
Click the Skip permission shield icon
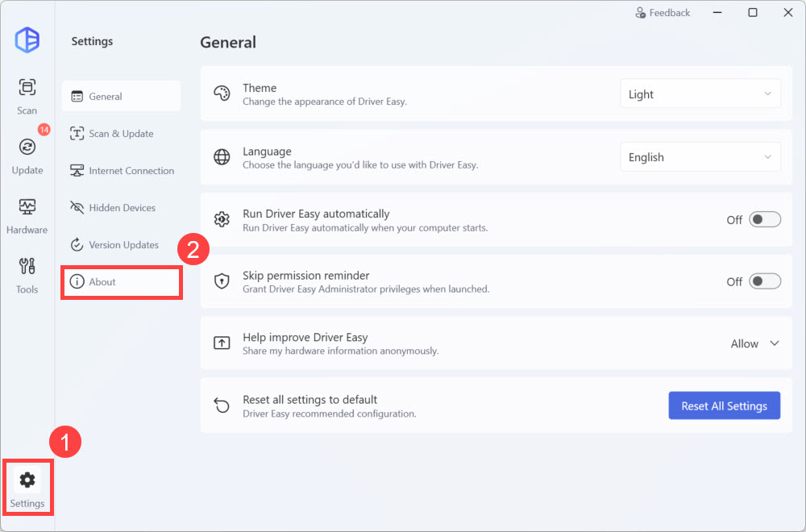pos(222,281)
